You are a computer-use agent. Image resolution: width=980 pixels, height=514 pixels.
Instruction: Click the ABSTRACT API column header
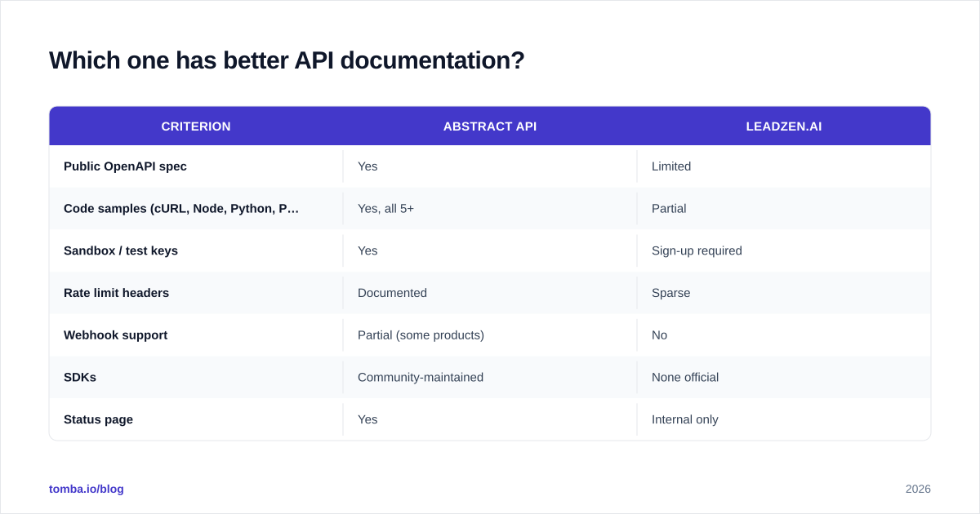(x=490, y=126)
